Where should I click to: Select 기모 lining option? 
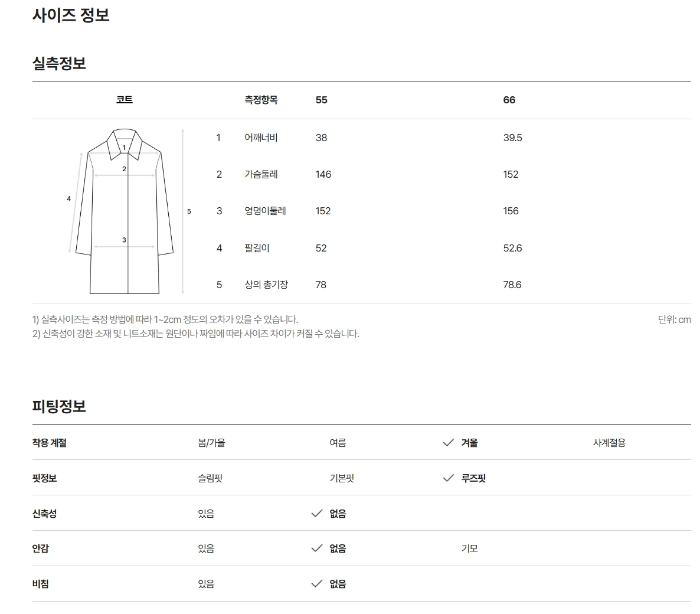[470, 548]
